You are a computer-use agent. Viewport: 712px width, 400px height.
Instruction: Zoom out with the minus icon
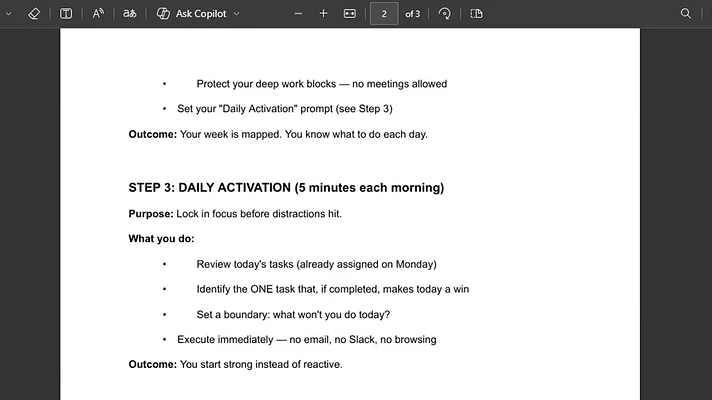pyautogui.click(x=298, y=14)
